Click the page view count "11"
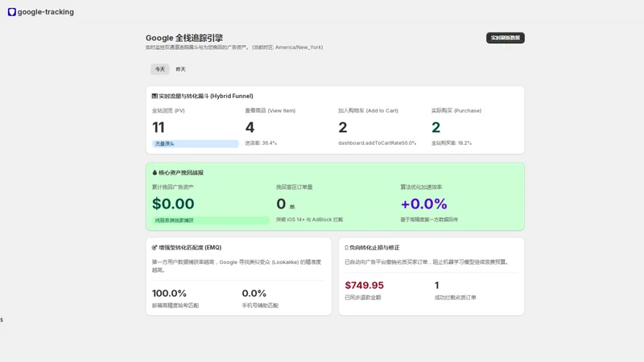 coord(158,127)
